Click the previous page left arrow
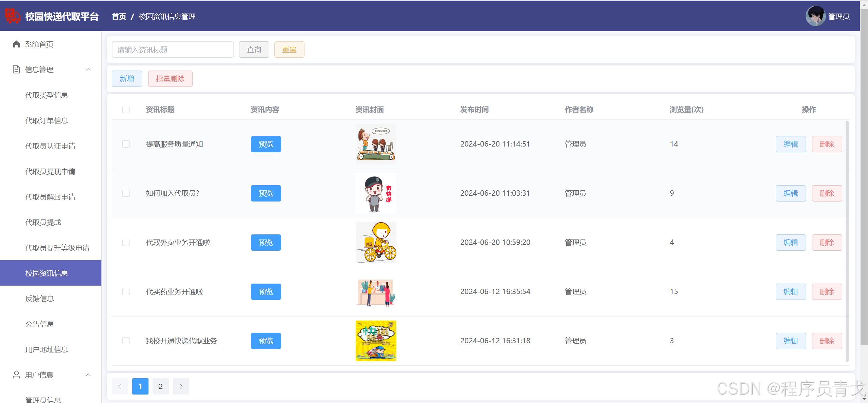 click(x=120, y=386)
